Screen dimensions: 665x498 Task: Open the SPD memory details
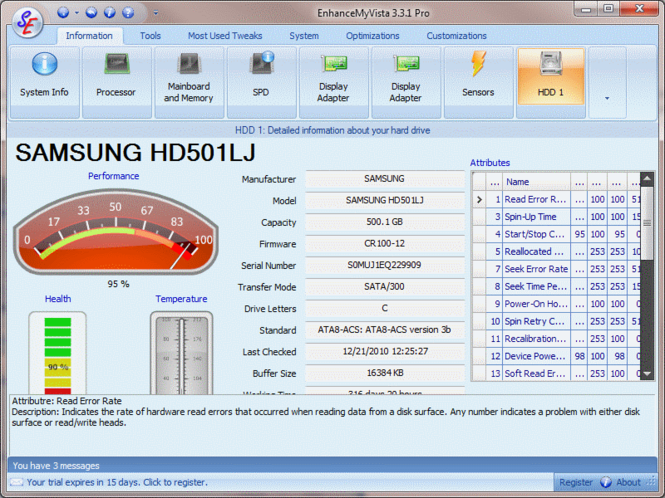(x=261, y=82)
